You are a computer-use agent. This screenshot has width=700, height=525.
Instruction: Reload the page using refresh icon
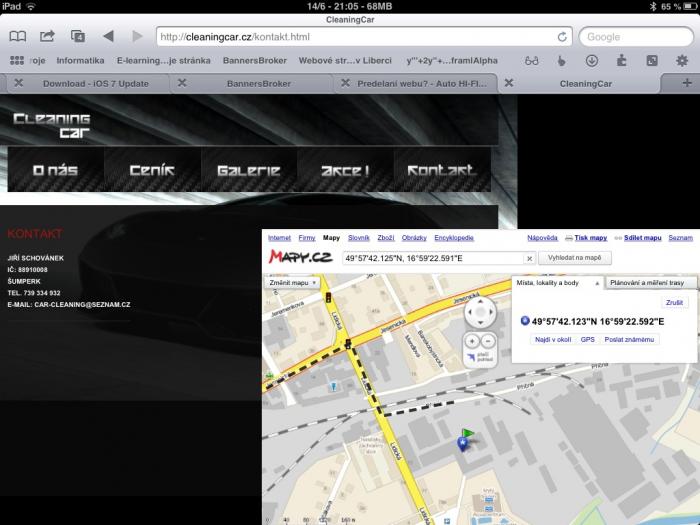[562, 37]
